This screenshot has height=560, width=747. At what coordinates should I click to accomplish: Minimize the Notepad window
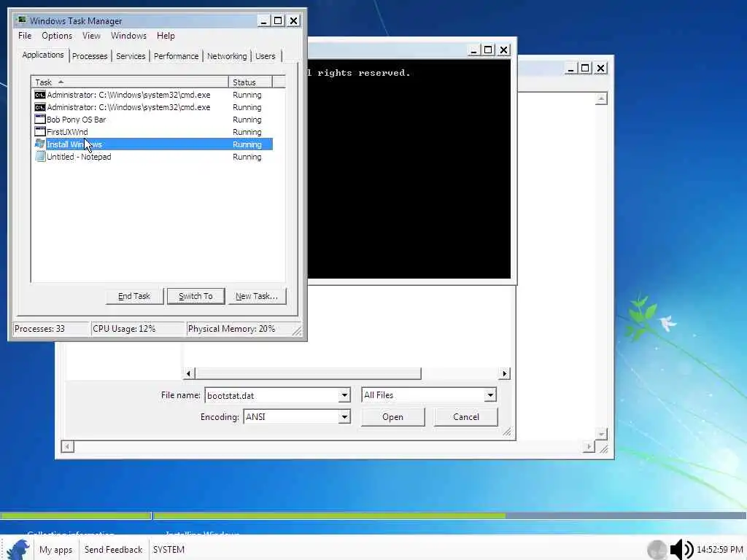point(570,68)
